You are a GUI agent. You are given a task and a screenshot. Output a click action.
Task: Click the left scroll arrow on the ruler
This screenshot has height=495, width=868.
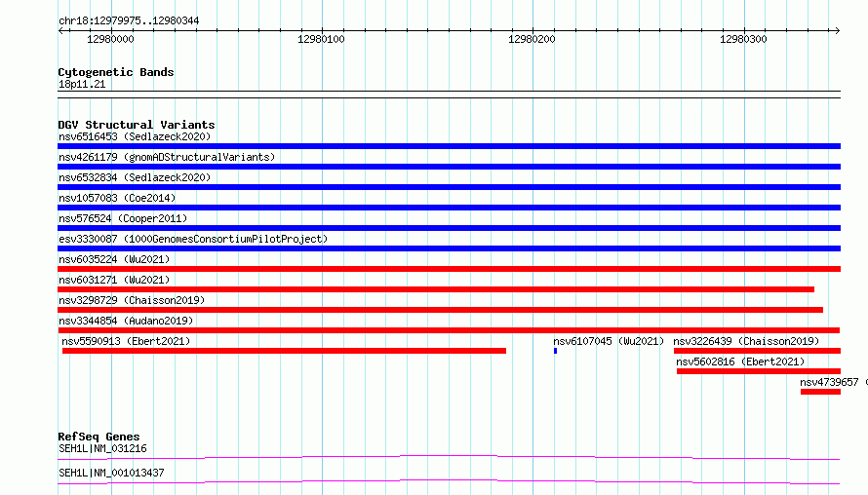(x=60, y=30)
